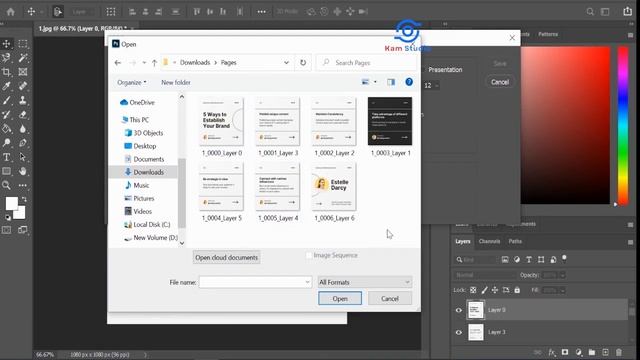Screen dimensions: 640x360
Task: Open the Organize dropdown menu
Action: click(x=132, y=82)
